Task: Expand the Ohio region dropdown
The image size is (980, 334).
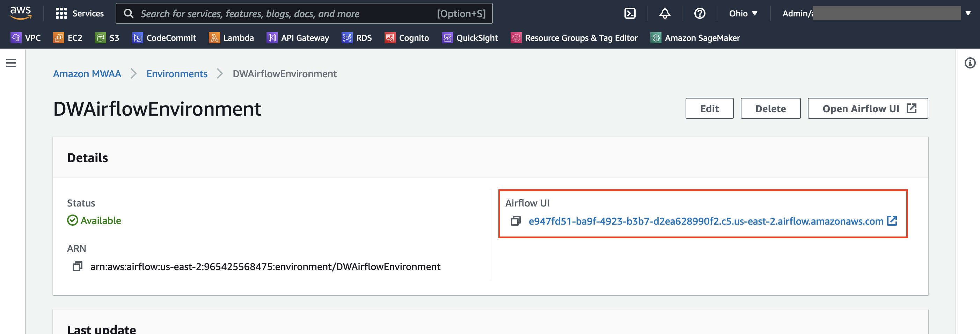Action: [x=743, y=13]
